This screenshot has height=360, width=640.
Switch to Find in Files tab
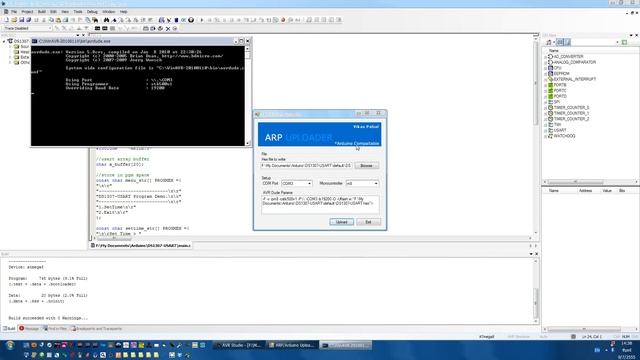coord(55,329)
